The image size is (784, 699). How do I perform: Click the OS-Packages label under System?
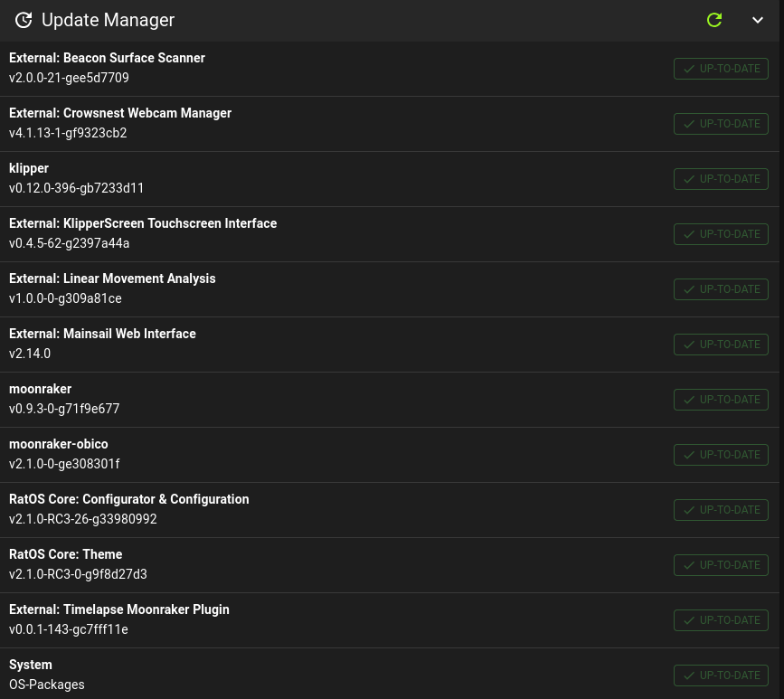[46, 685]
